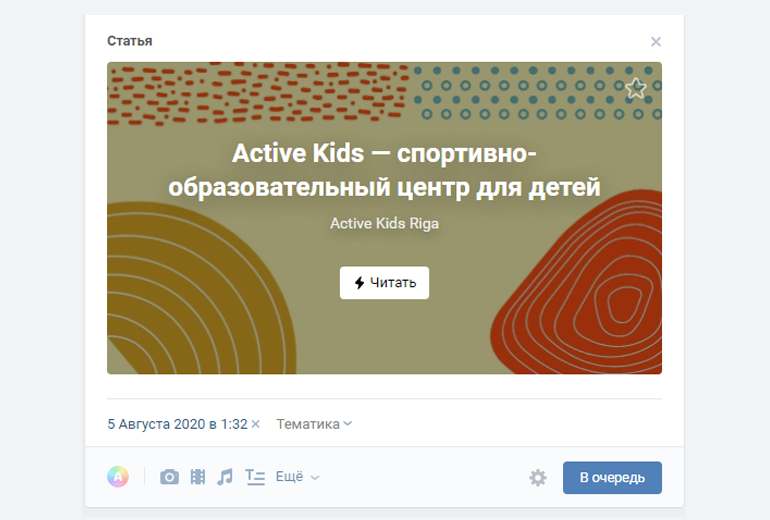Open the scheduled date 5 Августа 2020
Image resolution: width=770 pixels, height=520 pixels.
(x=177, y=424)
